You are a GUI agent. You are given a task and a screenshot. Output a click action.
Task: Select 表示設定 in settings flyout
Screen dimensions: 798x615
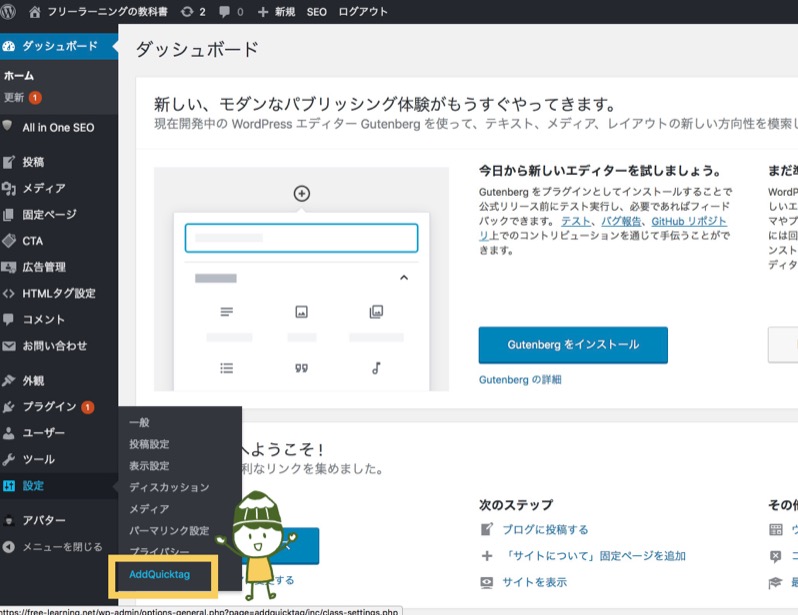(149, 466)
